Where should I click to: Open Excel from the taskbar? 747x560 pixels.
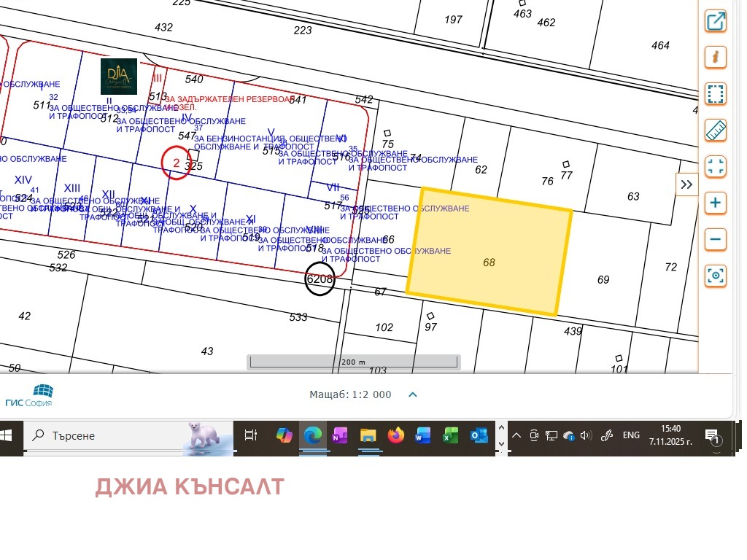[x=450, y=435]
